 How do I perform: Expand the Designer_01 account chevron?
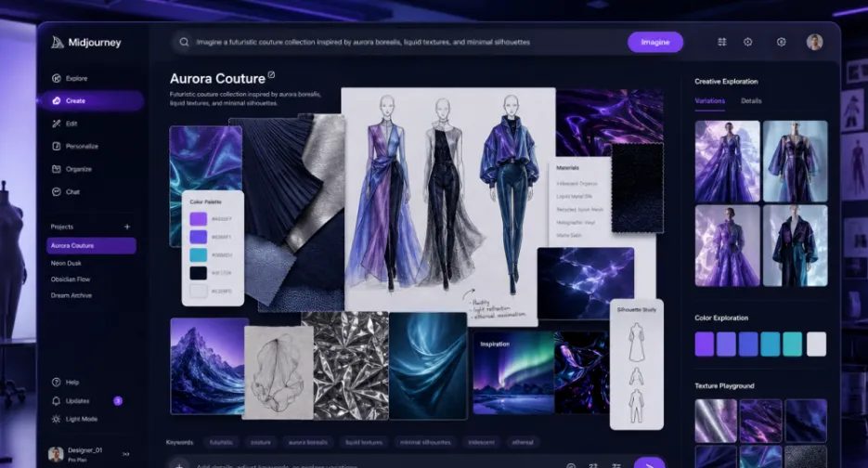pos(126,454)
